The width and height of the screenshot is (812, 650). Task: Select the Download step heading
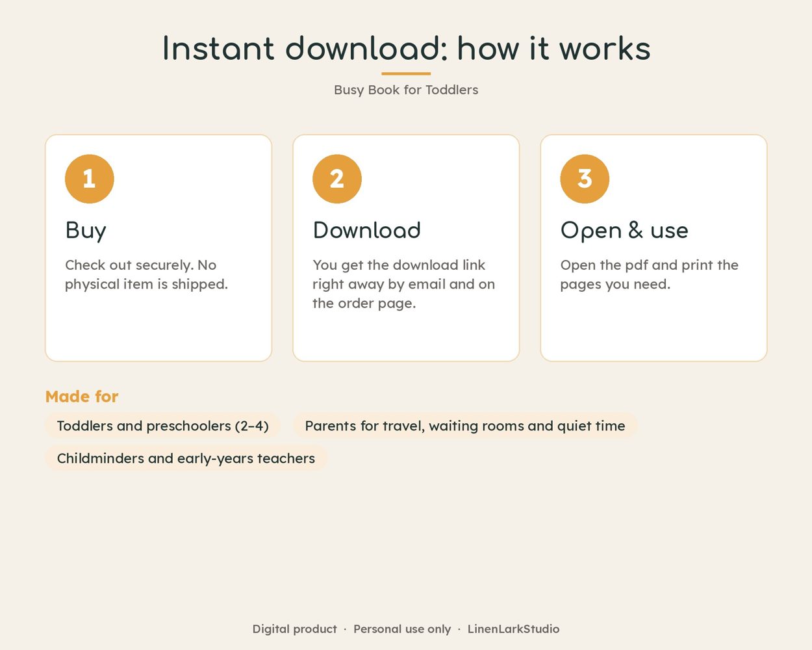pyautogui.click(x=367, y=230)
